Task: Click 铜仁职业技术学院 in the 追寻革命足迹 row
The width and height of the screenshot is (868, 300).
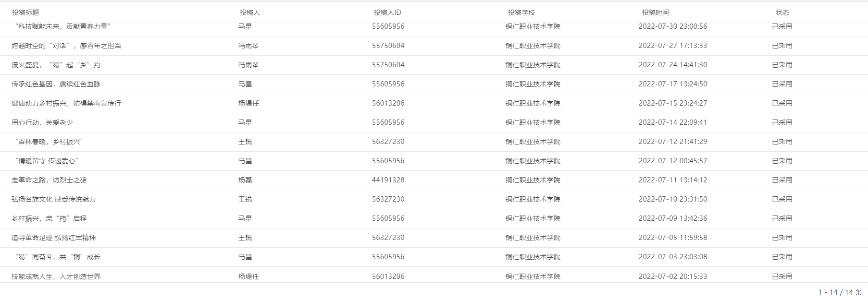Action: click(x=533, y=238)
